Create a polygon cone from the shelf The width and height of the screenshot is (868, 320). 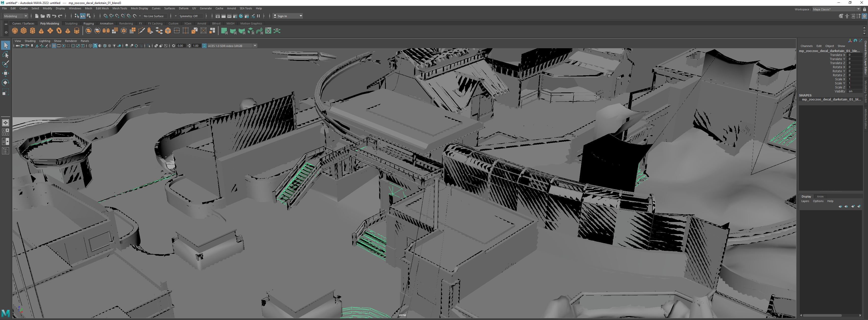pyautogui.click(x=41, y=31)
